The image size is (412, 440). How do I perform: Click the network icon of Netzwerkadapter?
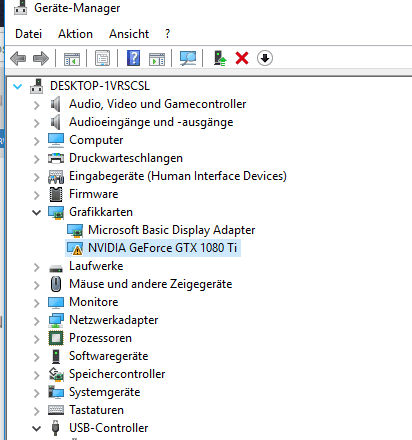(x=56, y=320)
